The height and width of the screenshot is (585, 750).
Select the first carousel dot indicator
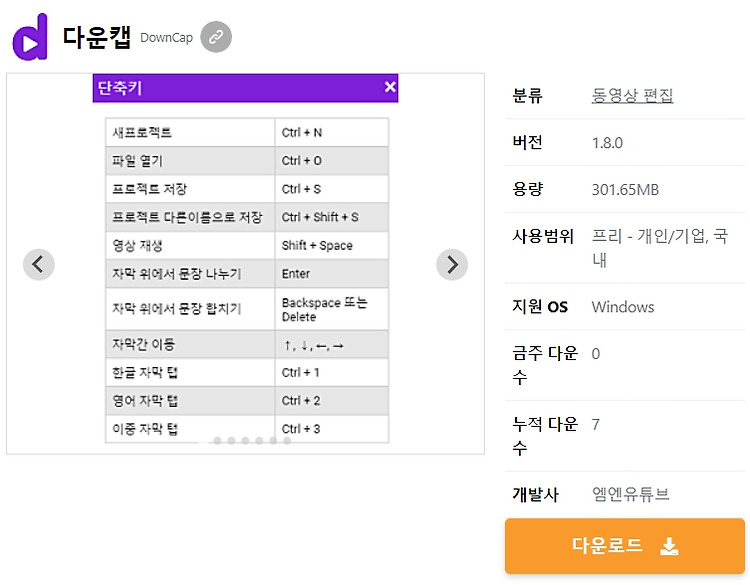pyautogui.click(x=217, y=441)
